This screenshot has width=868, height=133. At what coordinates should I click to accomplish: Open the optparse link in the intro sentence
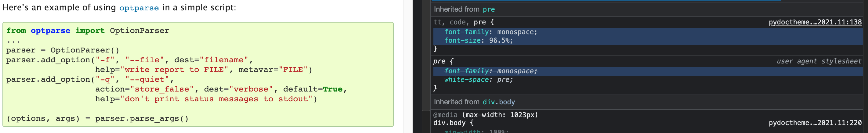(x=139, y=8)
